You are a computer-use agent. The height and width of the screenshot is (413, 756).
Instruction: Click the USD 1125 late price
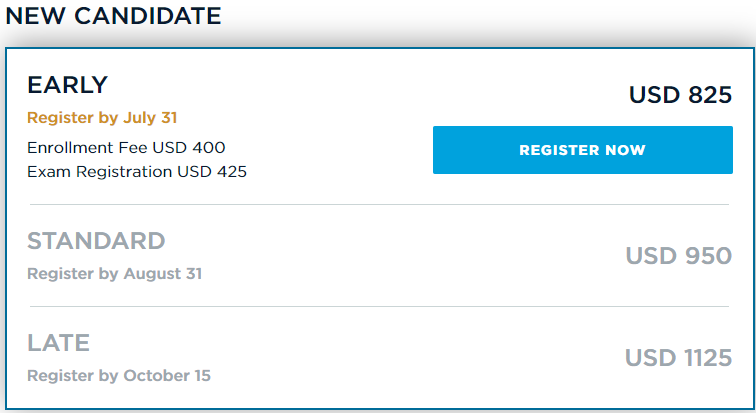point(678,358)
